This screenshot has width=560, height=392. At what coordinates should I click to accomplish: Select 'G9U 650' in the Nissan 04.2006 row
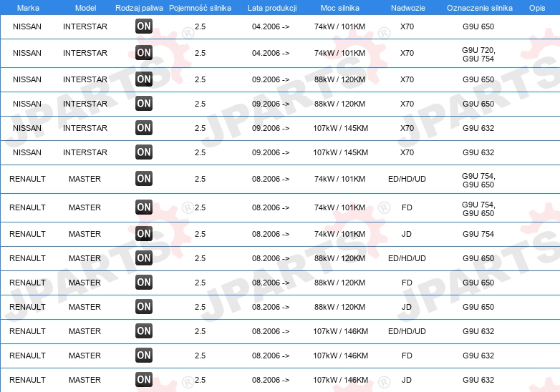pos(478,26)
